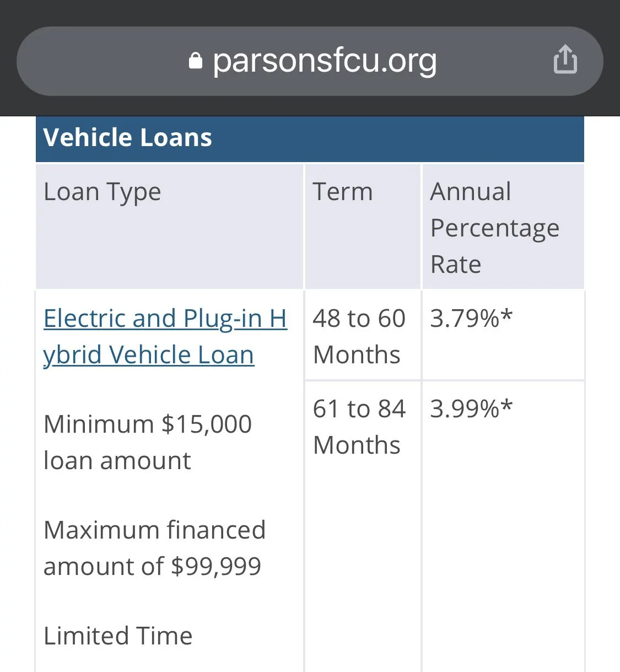
Task: Tap the parsonsfcu.org address bar
Action: 310,61
